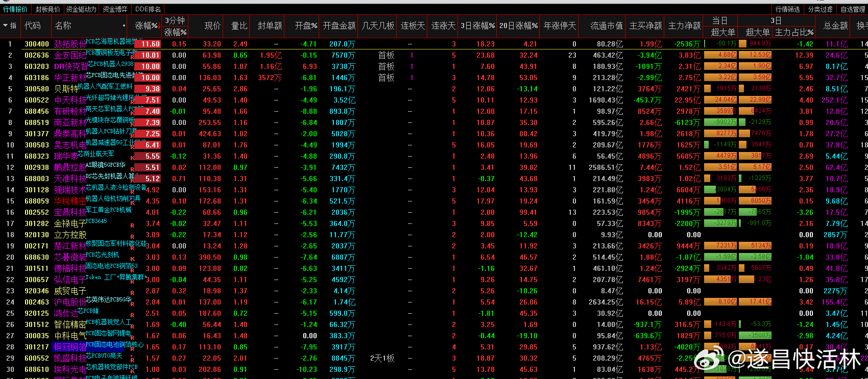The image size is (868, 379).
Task: Select stock 瑞华泰
Action: point(66,157)
